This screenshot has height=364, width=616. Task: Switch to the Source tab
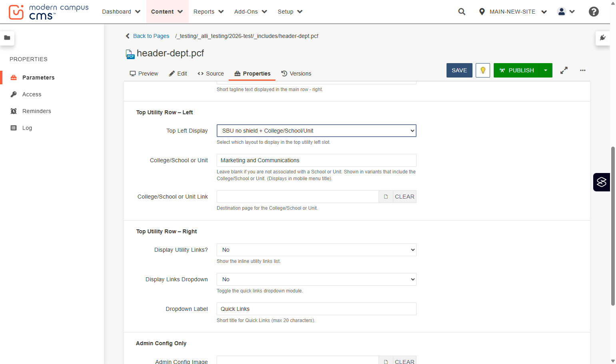[x=211, y=74]
